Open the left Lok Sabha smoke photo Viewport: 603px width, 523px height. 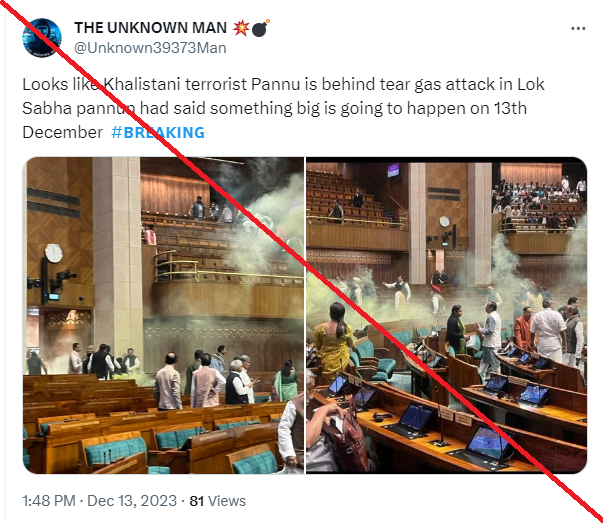163,315
